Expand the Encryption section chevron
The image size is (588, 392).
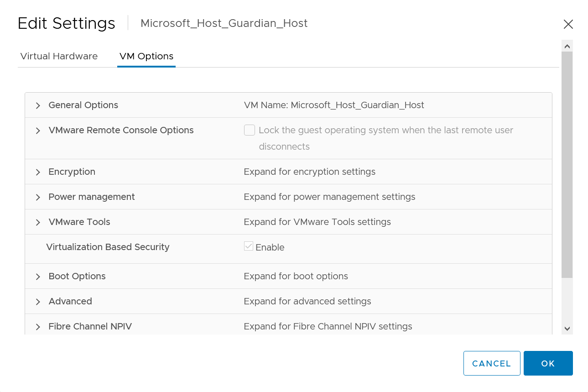[x=38, y=172]
